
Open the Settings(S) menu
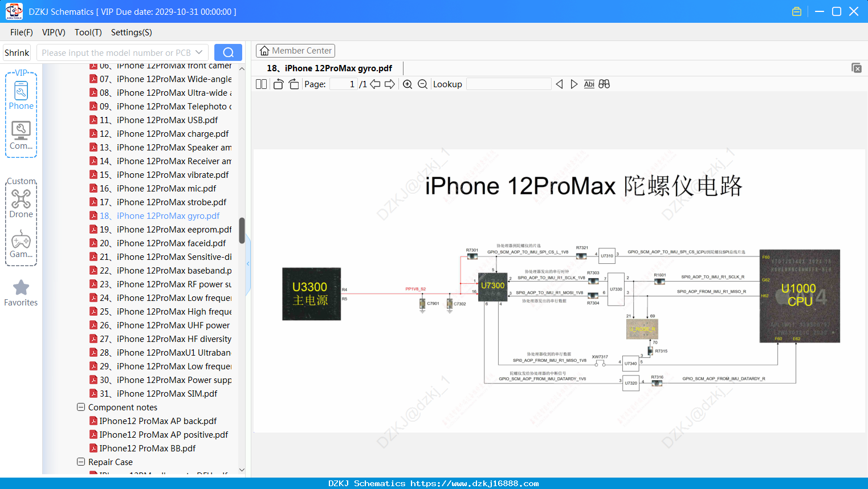tap(132, 32)
